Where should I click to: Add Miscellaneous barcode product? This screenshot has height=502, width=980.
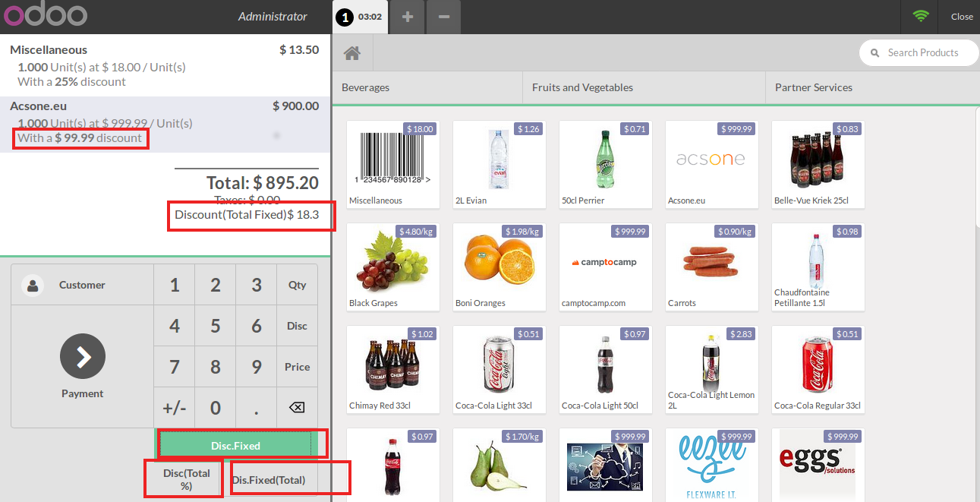pyautogui.click(x=393, y=164)
